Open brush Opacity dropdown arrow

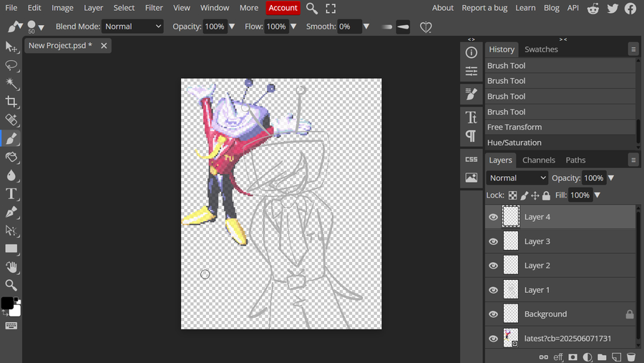[232, 26]
